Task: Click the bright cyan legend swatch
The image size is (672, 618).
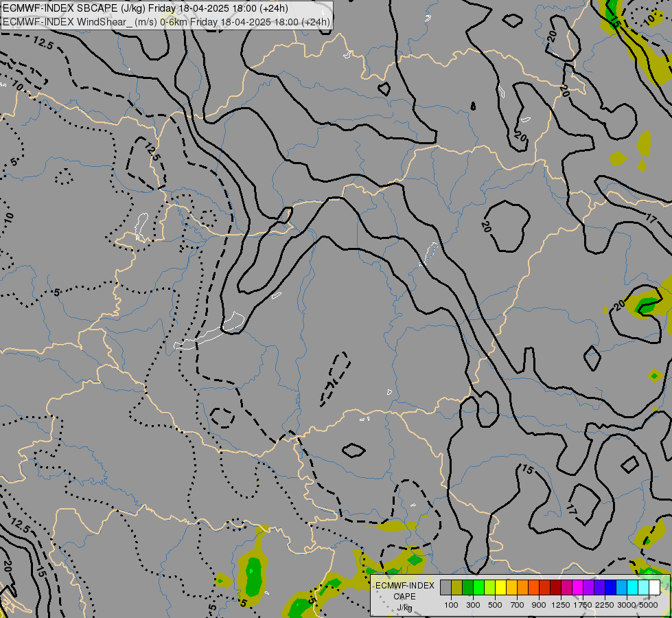Action: [633, 588]
